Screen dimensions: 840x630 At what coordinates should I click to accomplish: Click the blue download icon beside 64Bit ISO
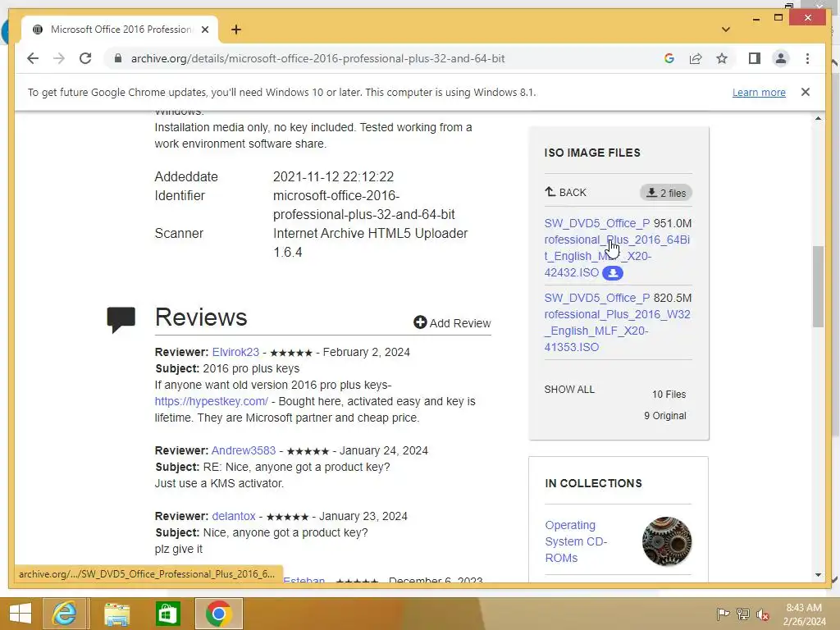point(612,272)
